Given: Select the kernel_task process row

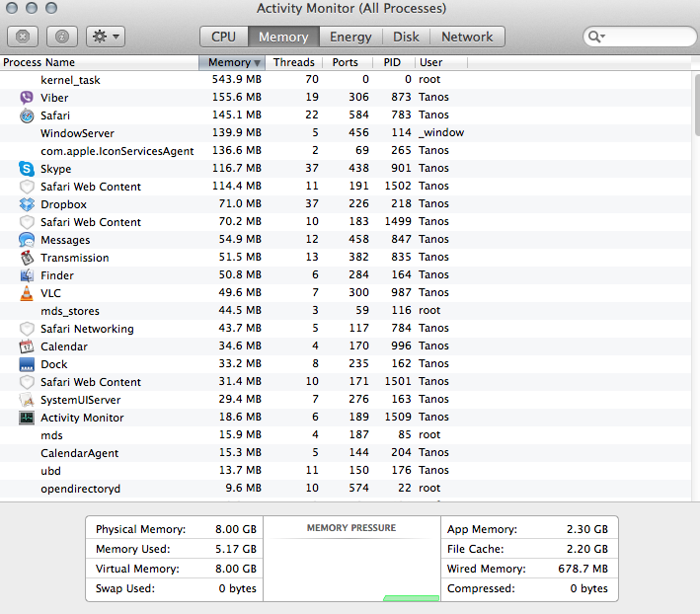Looking at the screenshot, I should [x=346, y=80].
